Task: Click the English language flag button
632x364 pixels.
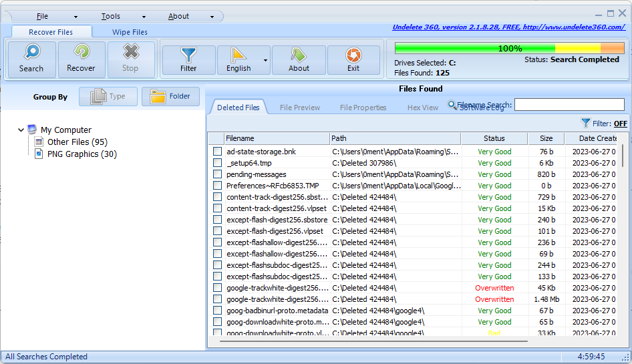Action: pos(239,59)
